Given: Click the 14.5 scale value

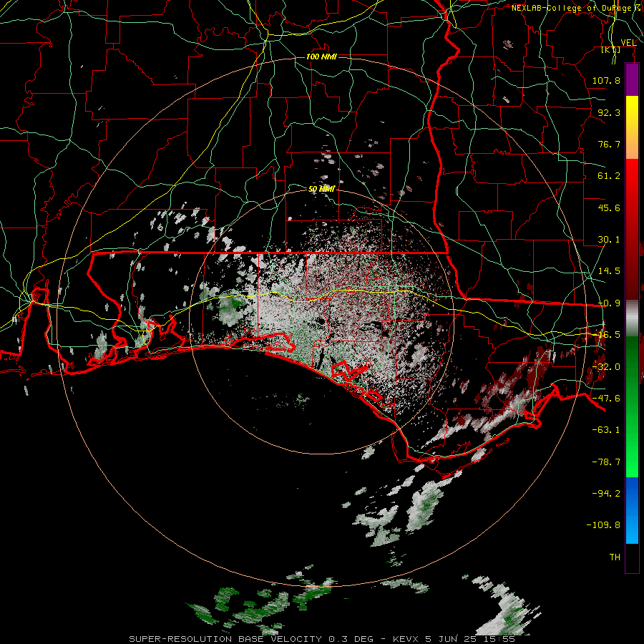Looking at the screenshot, I should (609, 271).
